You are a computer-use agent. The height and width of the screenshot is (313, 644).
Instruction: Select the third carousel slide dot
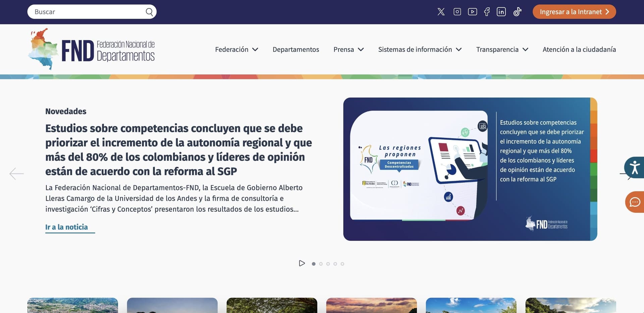pyautogui.click(x=328, y=264)
